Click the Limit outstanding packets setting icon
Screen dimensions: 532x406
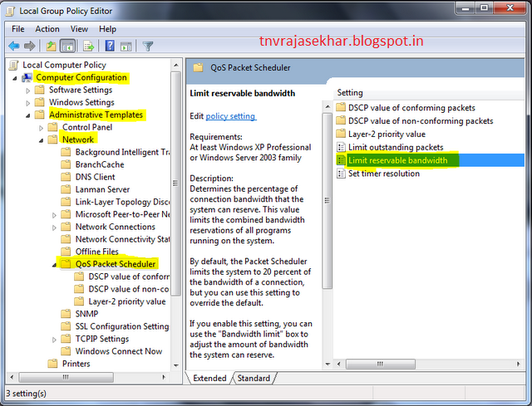pos(341,147)
